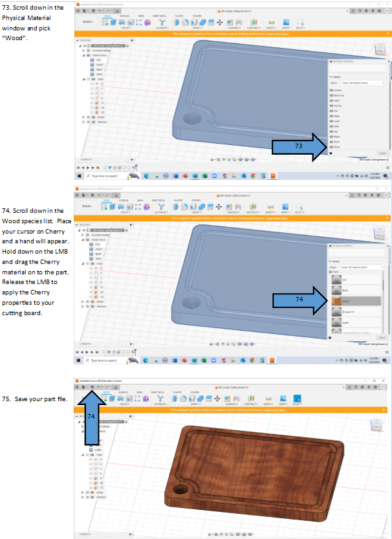
Task: Click the Automate fork icon, step 73 screenshot
Action: coord(162,23)
